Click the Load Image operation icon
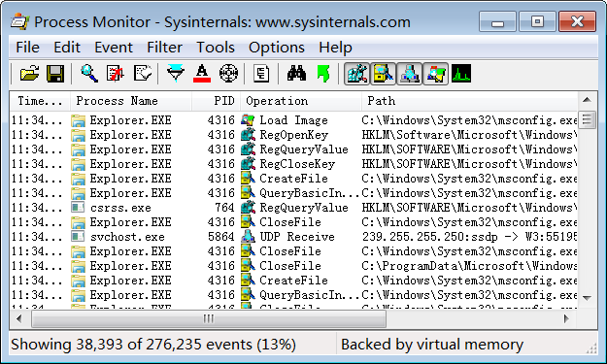The width and height of the screenshot is (607, 364). tap(249, 120)
